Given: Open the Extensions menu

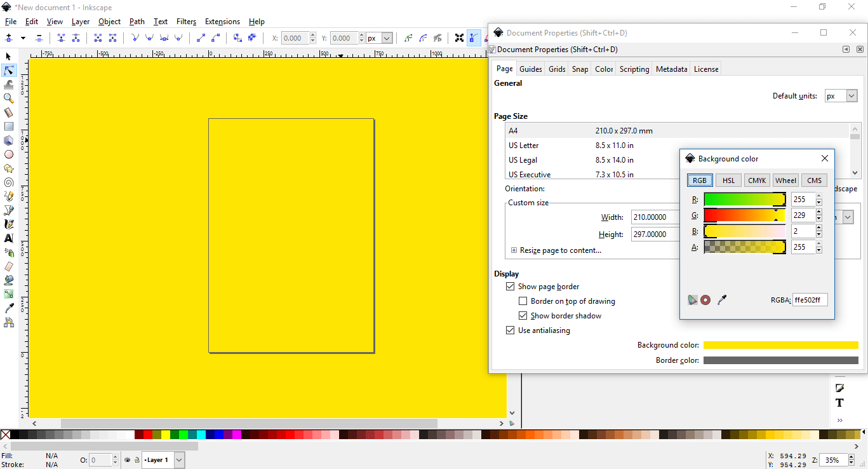Looking at the screenshot, I should coord(222,21).
